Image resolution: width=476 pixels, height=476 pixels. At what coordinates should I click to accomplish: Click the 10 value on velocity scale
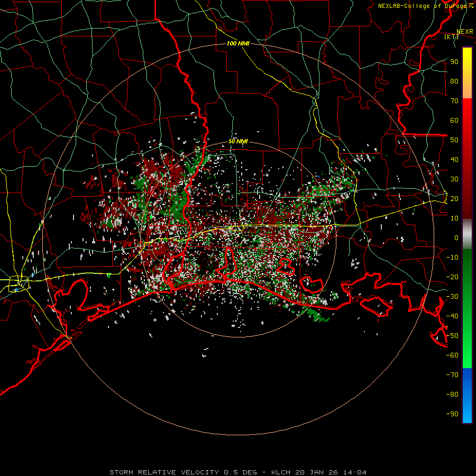click(454, 218)
